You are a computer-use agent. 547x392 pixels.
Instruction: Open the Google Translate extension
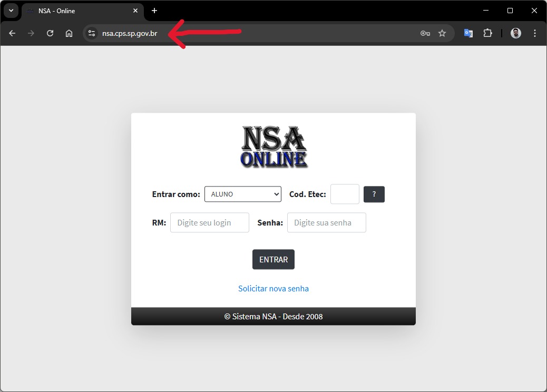point(468,33)
